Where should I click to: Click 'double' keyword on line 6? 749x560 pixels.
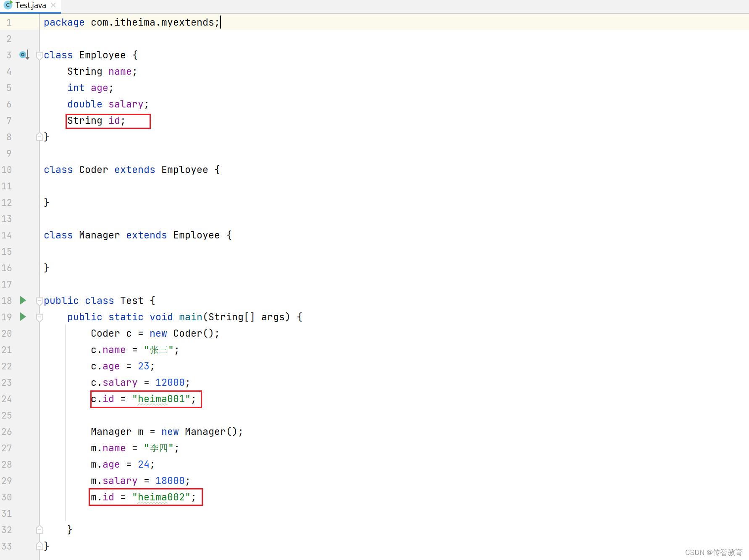pyautogui.click(x=85, y=104)
